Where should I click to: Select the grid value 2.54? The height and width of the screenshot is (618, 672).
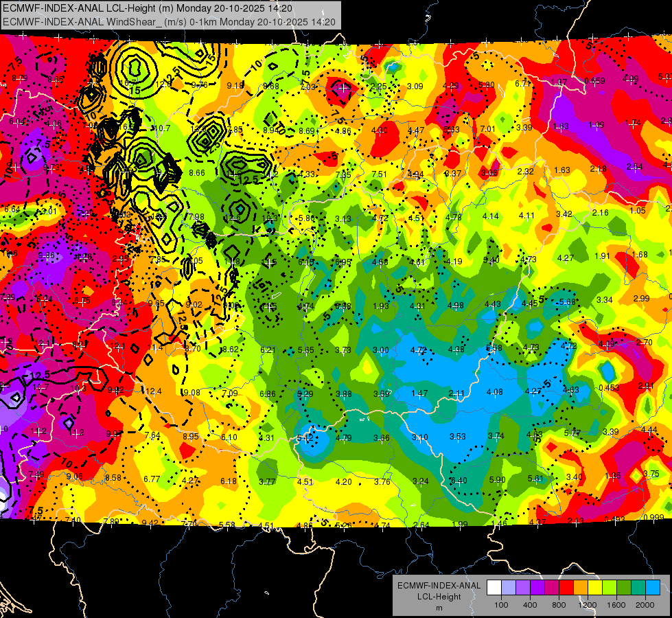pyautogui.click(x=634, y=166)
